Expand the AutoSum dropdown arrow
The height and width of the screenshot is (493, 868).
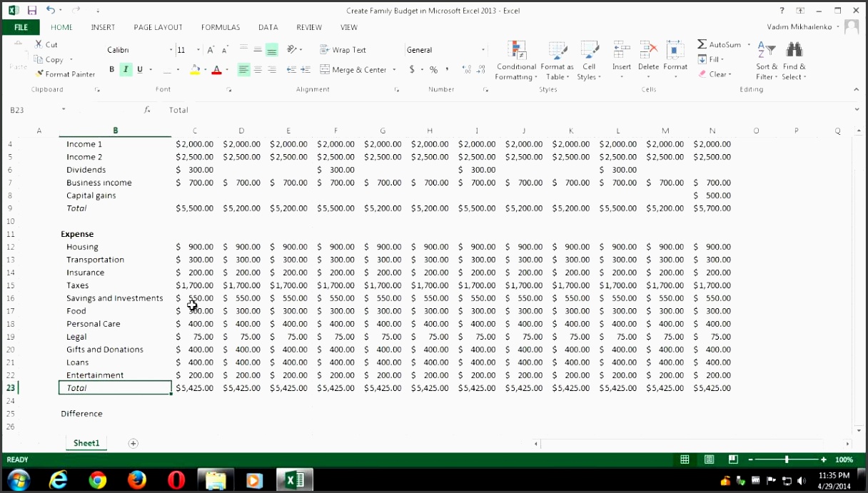click(749, 45)
